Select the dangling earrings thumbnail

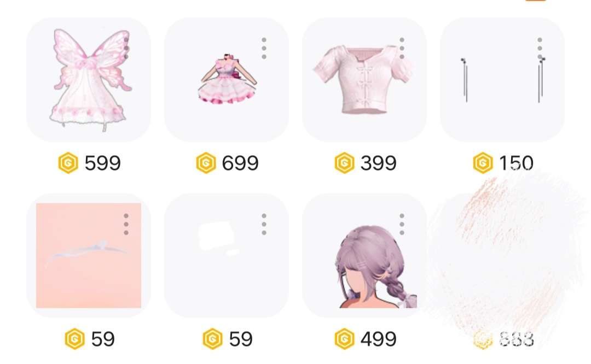pos(502,80)
